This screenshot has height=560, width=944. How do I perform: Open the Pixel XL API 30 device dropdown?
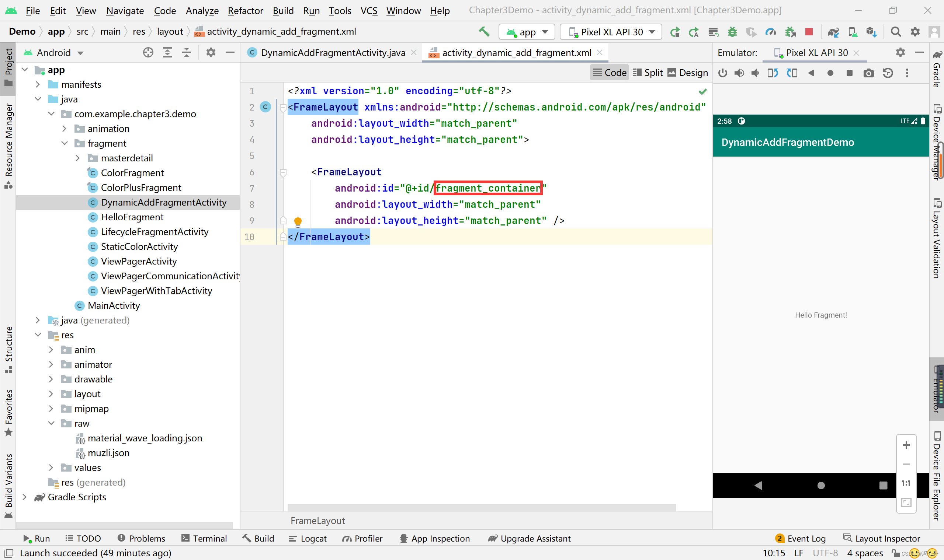611,32
